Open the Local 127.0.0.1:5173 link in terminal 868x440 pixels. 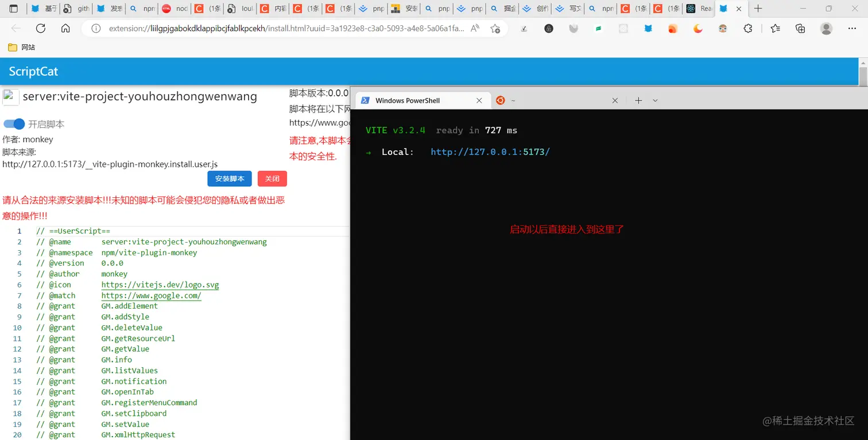click(x=490, y=152)
